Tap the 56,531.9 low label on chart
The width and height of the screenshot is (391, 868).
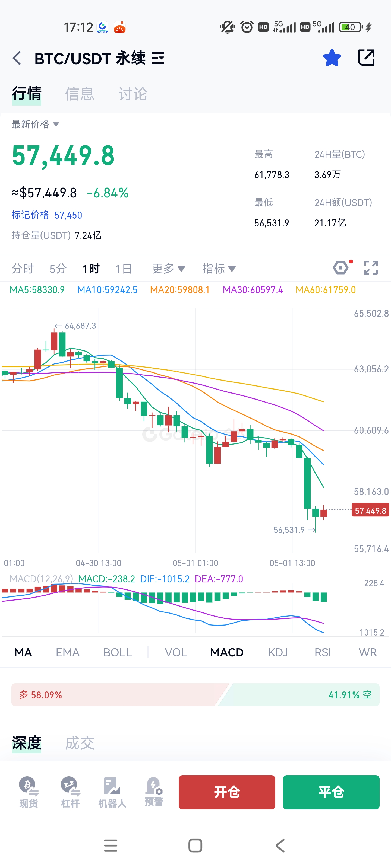(294, 530)
